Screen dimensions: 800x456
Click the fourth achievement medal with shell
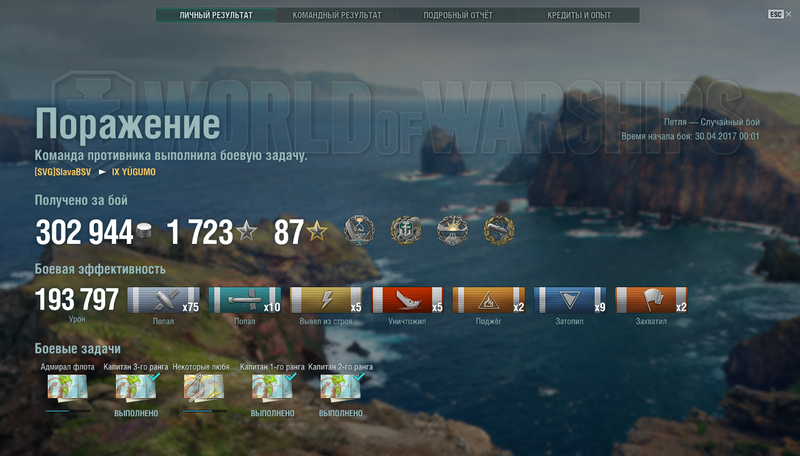(499, 231)
